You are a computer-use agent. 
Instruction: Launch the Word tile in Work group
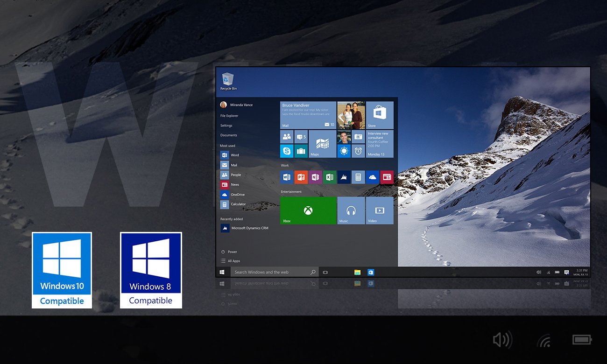pyautogui.click(x=287, y=177)
